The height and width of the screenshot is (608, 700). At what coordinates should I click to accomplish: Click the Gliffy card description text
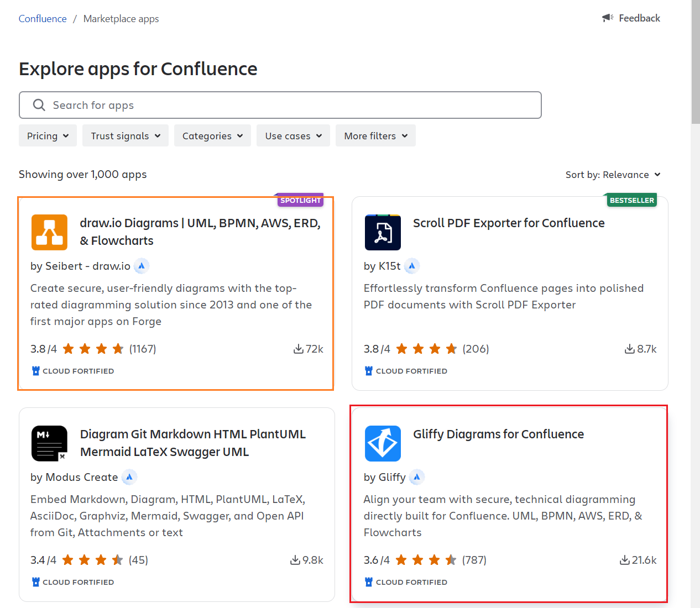pos(503,516)
